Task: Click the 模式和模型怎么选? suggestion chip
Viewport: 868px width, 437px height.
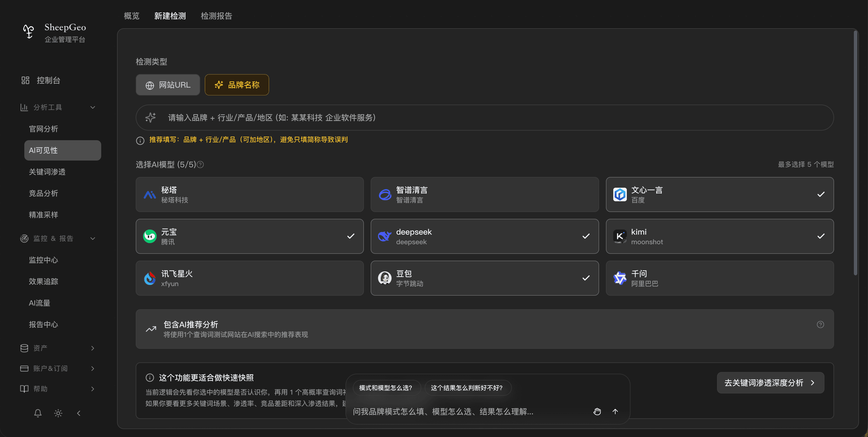Action: (x=387, y=388)
